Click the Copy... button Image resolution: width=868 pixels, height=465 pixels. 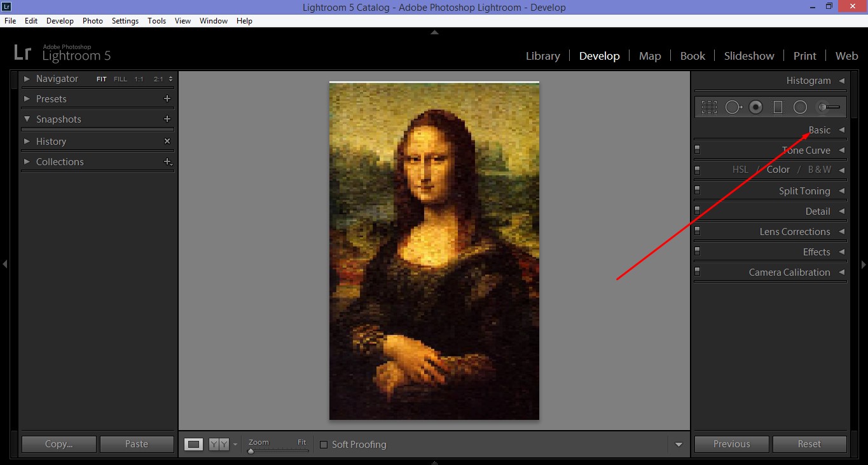point(59,444)
